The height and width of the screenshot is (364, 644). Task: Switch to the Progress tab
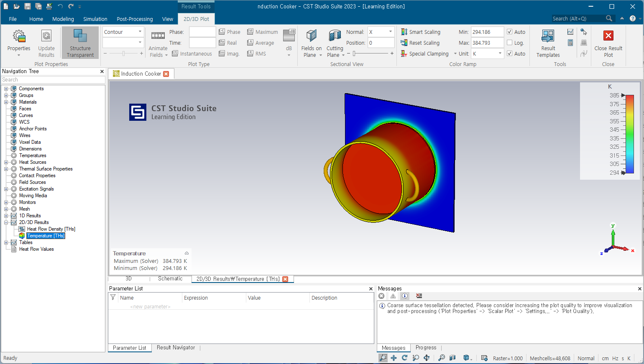pyautogui.click(x=426, y=348)
